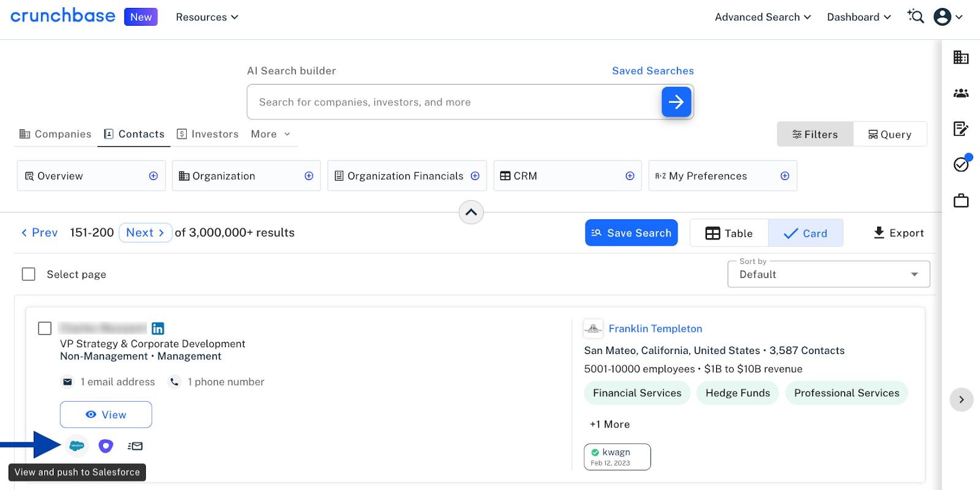Image resolution: width=980 pixels, height=490 pixels.
Task: Switch to Filters mode
Action: point(815,134)
